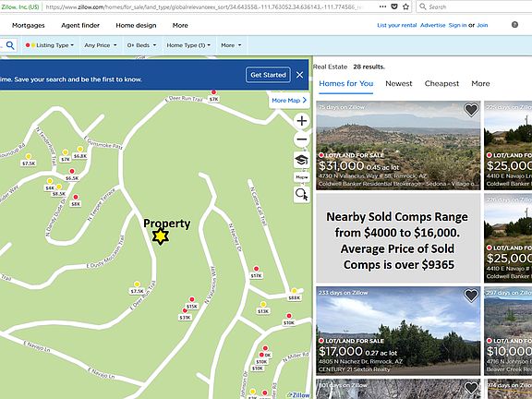The image size is (532, 399).
Task: Open the List your rental link
Action: pos(397,25)
